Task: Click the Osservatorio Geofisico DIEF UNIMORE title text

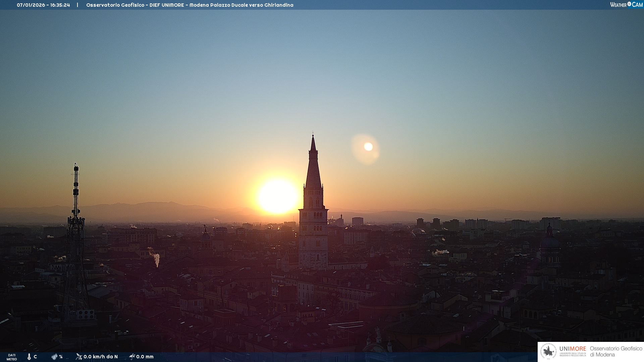Action: click(x=190, y=5)
